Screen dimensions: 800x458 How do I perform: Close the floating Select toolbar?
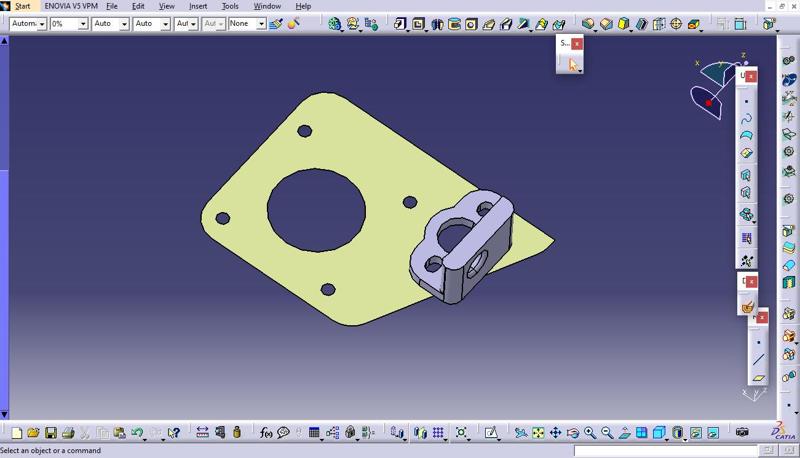(x=577, y=43)
